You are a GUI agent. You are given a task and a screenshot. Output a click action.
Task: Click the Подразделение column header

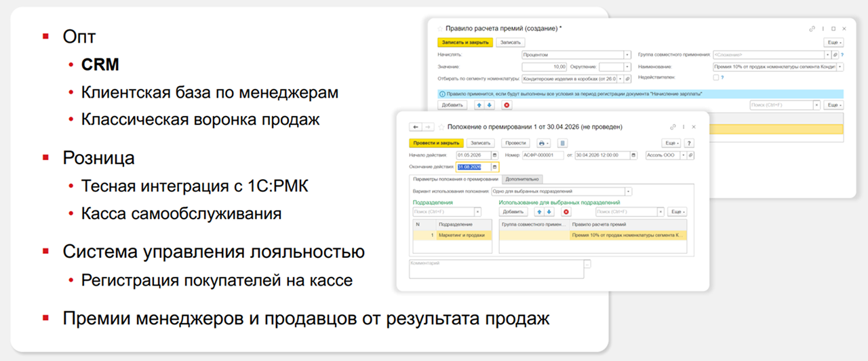point(464,224)
